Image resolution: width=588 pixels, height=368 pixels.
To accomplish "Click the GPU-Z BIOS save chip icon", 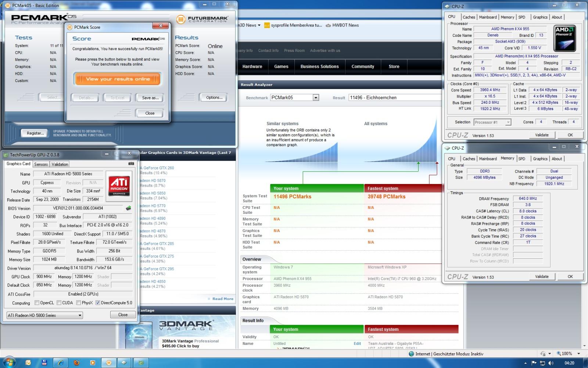I will 128,208.
